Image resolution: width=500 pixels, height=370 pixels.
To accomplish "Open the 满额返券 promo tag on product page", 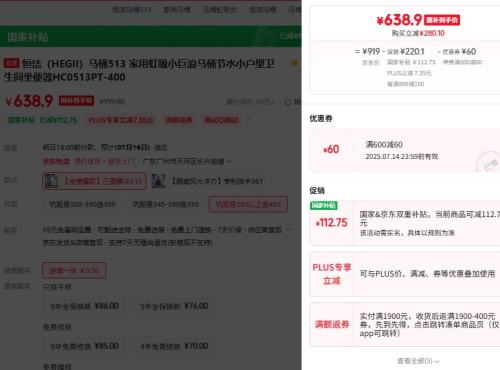I will coord(179,120).
